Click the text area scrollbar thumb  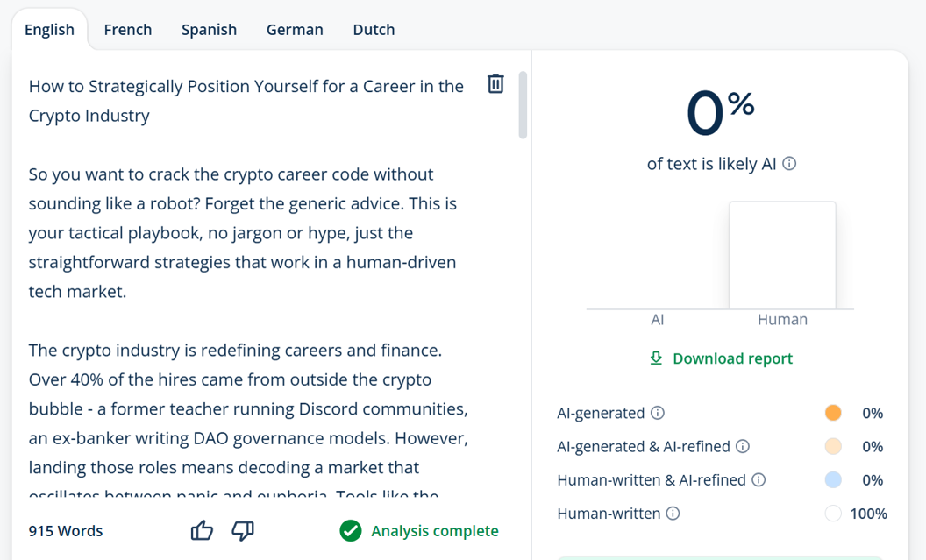(x=523, y=105)
